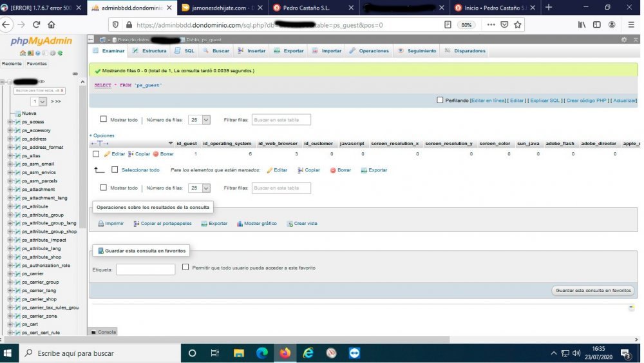Check Permitir que todo usuario pueda acceder
Image resolution: width=644 pixels, height=363 pixels.
pos(185,267)
